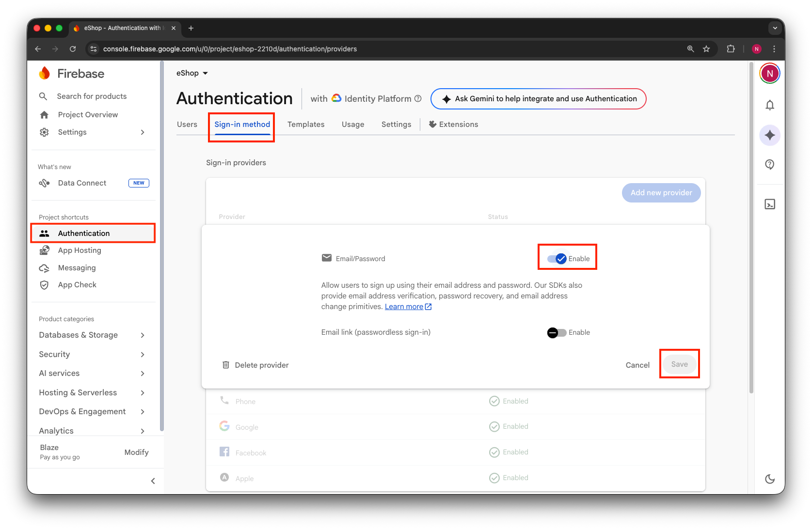
Task: Collapse the sidebar navigation chevron
Action: 153,481
